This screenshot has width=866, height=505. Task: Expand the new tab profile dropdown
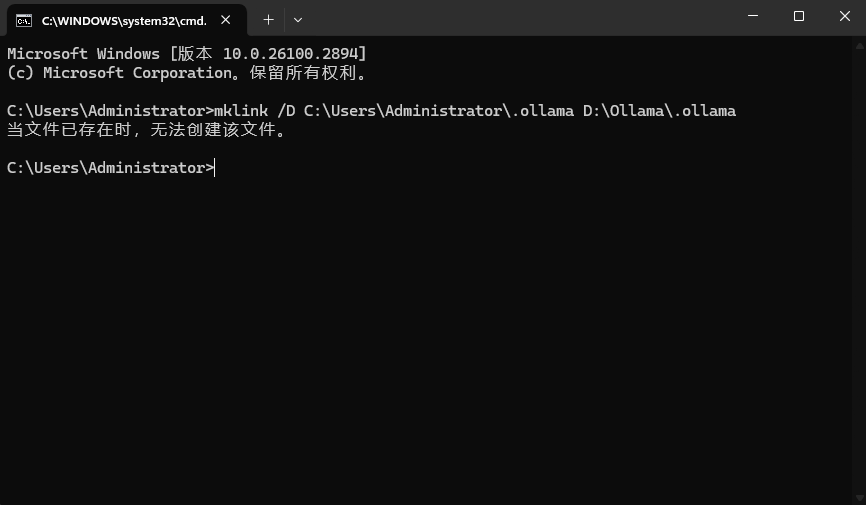298,20
